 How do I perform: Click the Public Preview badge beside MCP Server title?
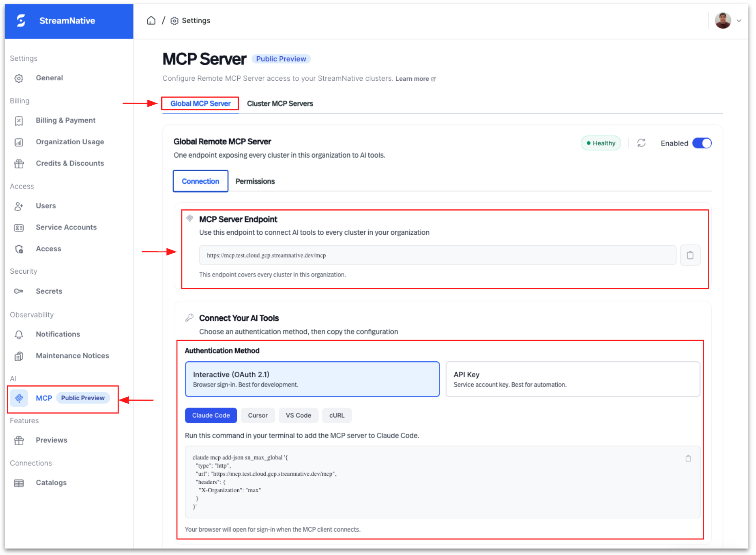281,59
